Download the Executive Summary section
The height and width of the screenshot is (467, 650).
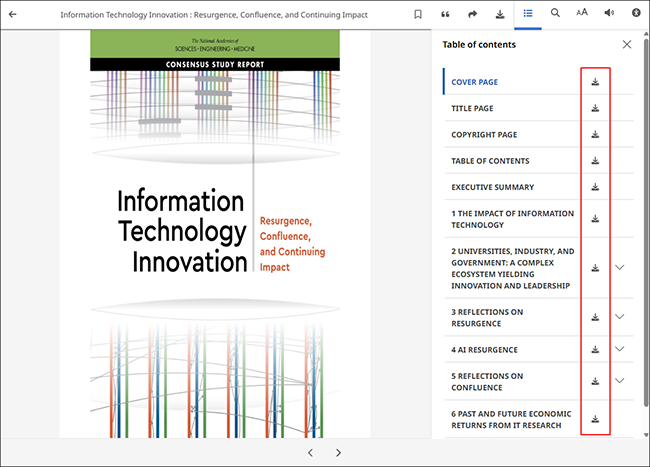coord(595,187)
